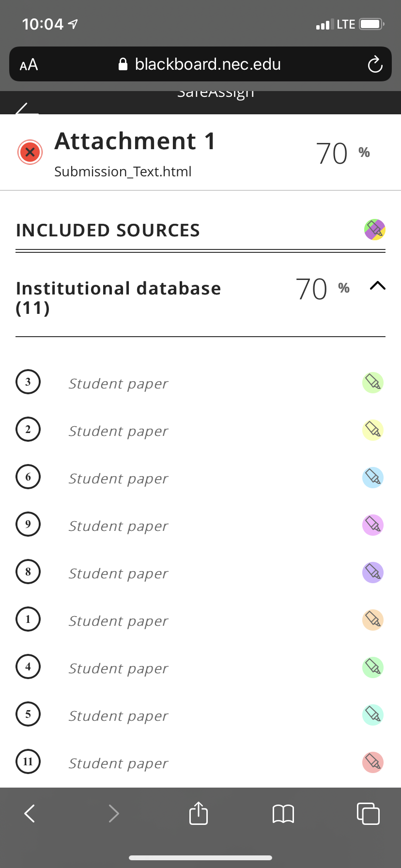
Task: Click teal highlighter icon for source 5
Action: coord(373,715)
